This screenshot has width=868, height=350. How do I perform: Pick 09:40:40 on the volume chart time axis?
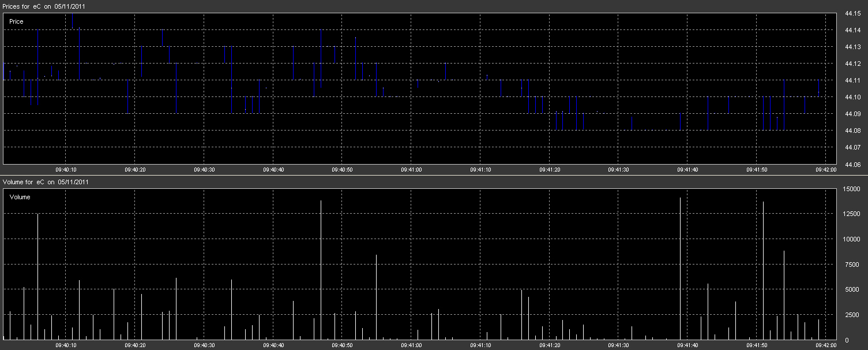click(x=273, y=345)
